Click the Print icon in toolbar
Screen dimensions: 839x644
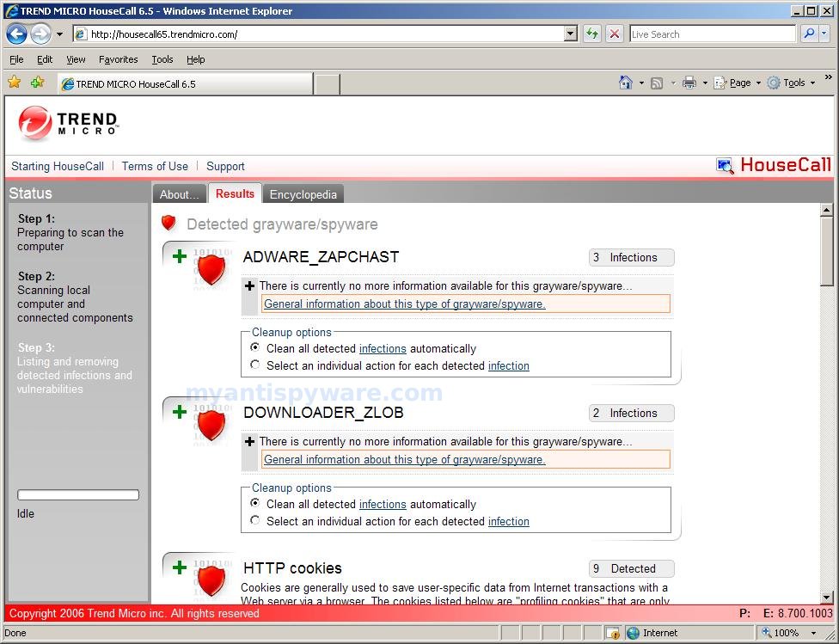(x=689, y=83)
